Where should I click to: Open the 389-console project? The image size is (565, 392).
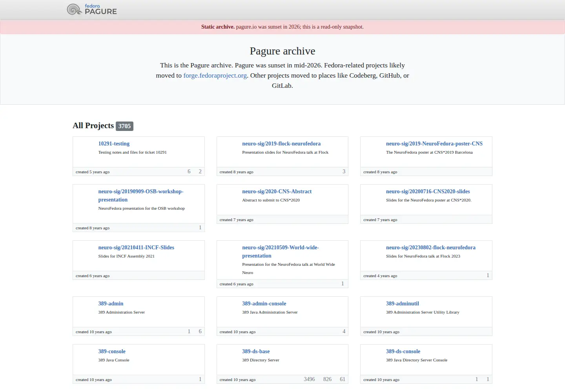(112, 352)
